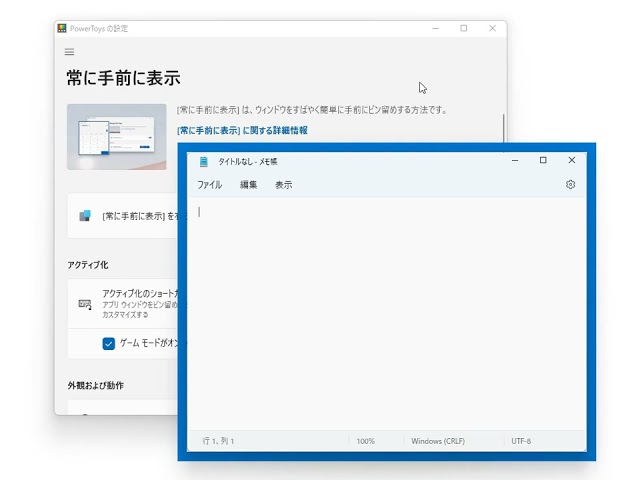Click the PowerToys app icon in title bar

(62, 28)
